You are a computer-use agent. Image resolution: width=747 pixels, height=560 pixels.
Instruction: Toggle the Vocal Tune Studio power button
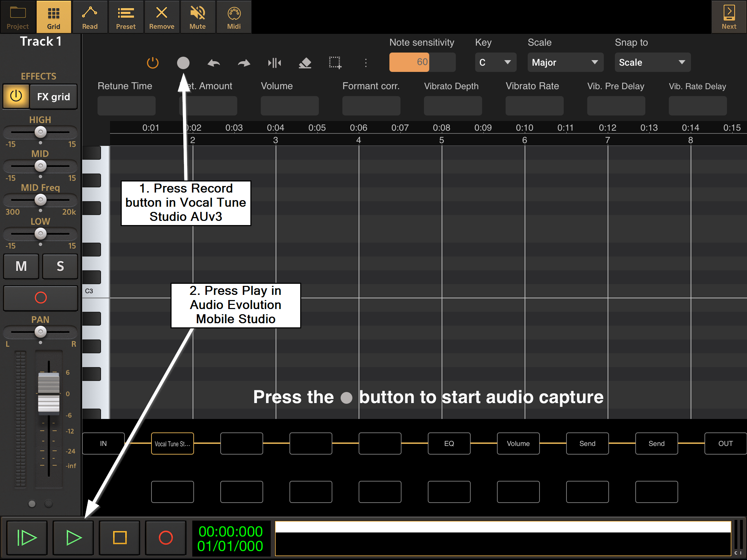pos(153,63)
